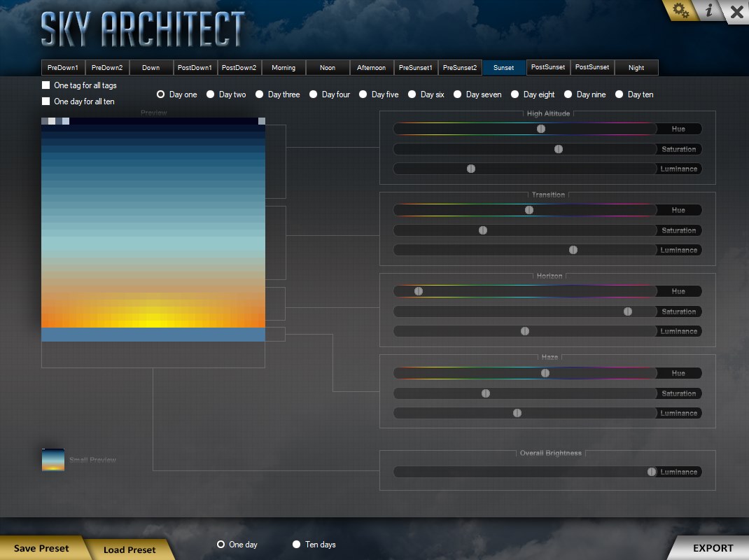
Task: Click the Save Preset button
Action: coord(41,548)
